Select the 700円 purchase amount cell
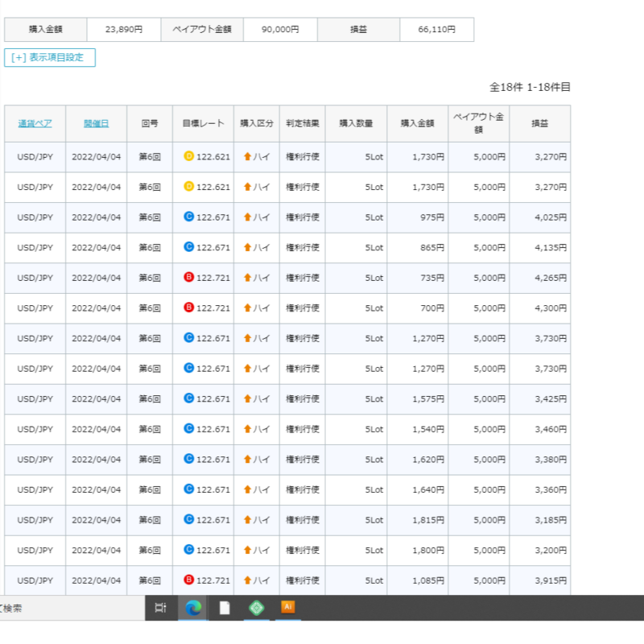 pos(417,308)
